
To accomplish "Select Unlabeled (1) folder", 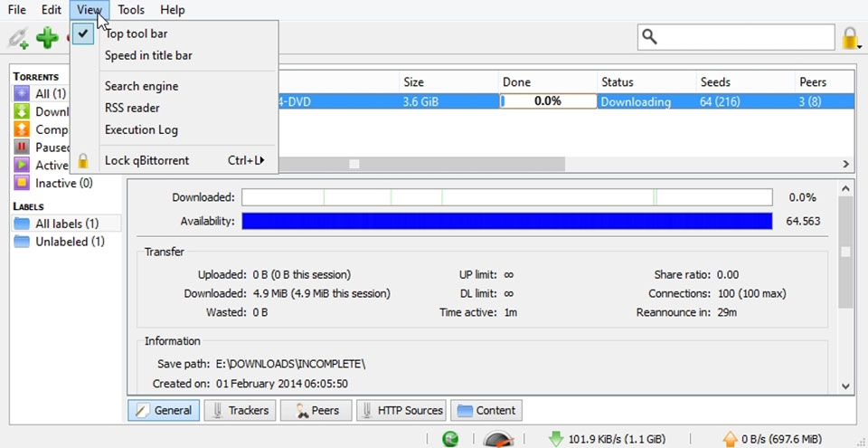I will [60, 242].
